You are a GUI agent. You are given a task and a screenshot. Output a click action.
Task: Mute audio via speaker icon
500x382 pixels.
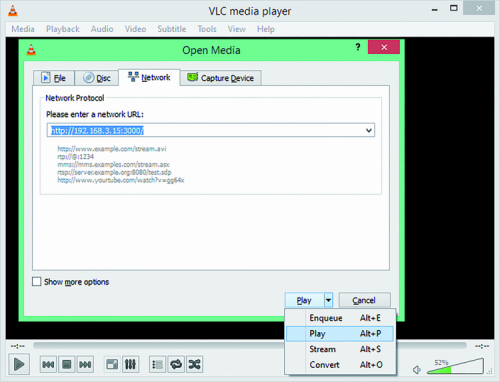coord(417,370)
